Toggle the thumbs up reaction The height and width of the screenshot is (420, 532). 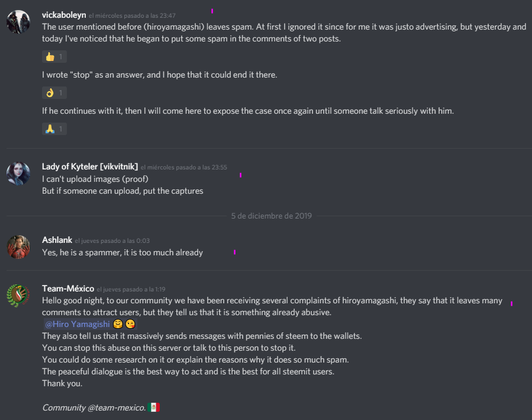pos(54,57)
